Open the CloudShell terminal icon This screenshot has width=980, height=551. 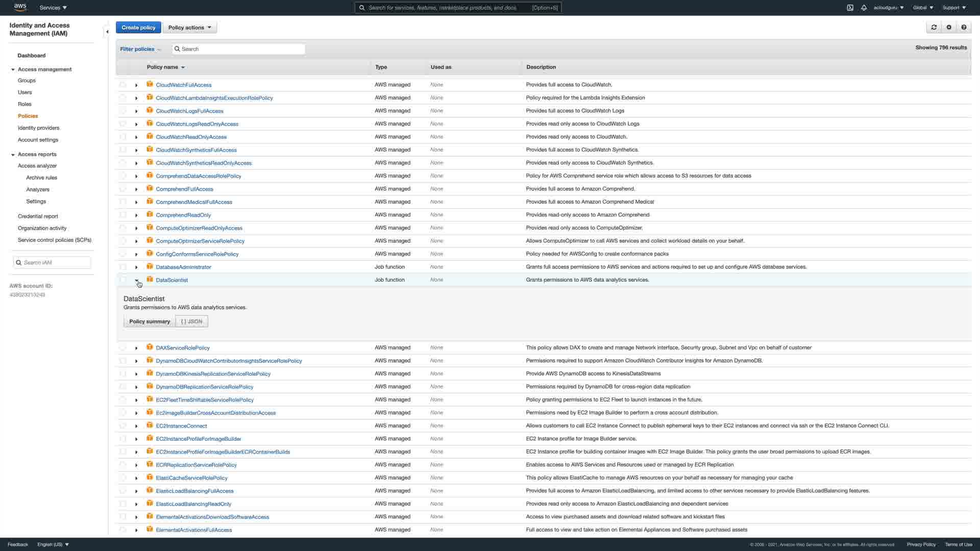[850, 8]
